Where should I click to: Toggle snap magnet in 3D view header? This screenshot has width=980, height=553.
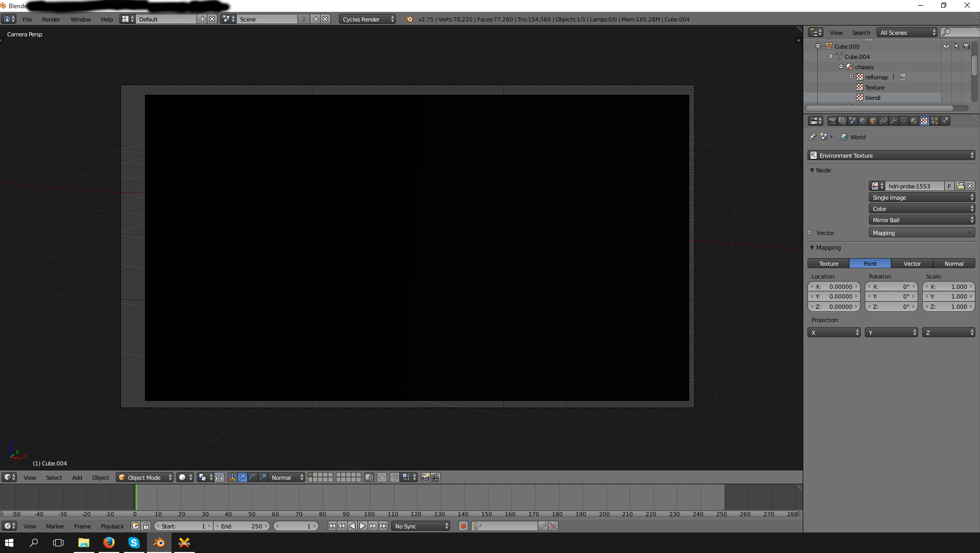[394, 477]
